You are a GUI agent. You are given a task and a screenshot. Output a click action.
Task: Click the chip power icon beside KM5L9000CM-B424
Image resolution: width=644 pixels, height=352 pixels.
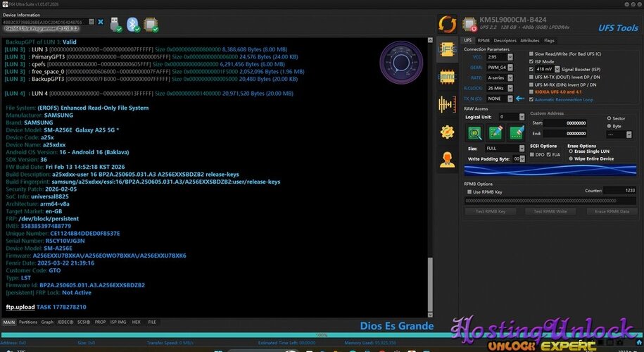(x=469, y=25)
